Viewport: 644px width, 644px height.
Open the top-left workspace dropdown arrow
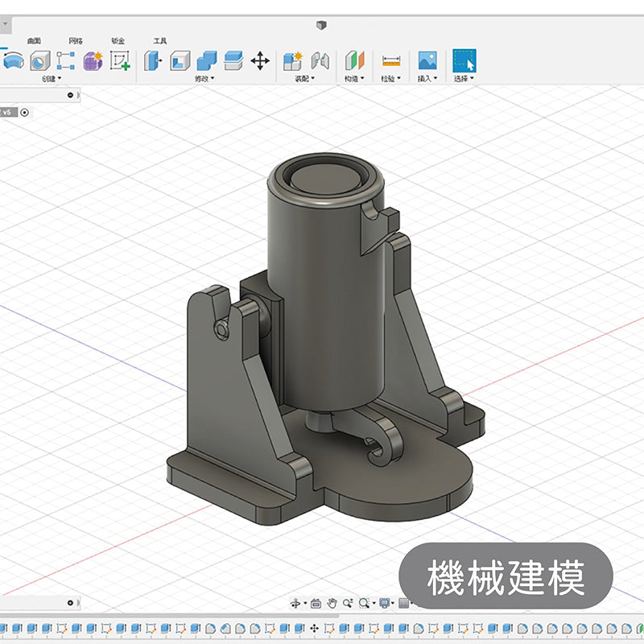(6, 24)
